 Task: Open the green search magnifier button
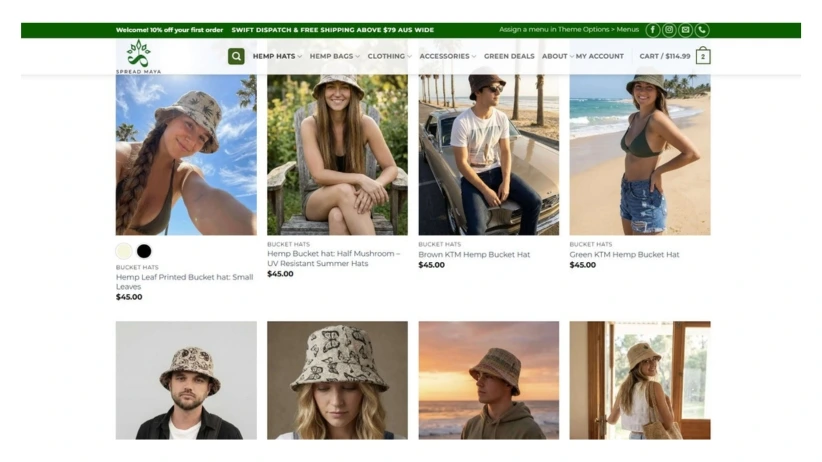[x=236, y=56]
